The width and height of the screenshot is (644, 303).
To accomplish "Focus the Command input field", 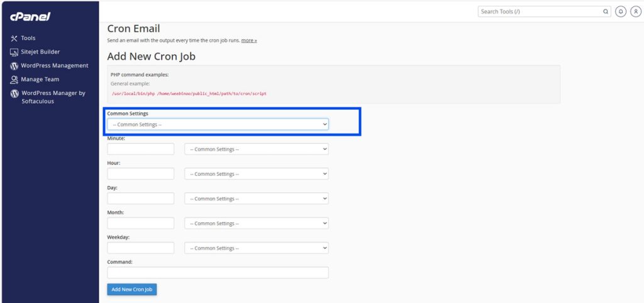I will 218,273.
